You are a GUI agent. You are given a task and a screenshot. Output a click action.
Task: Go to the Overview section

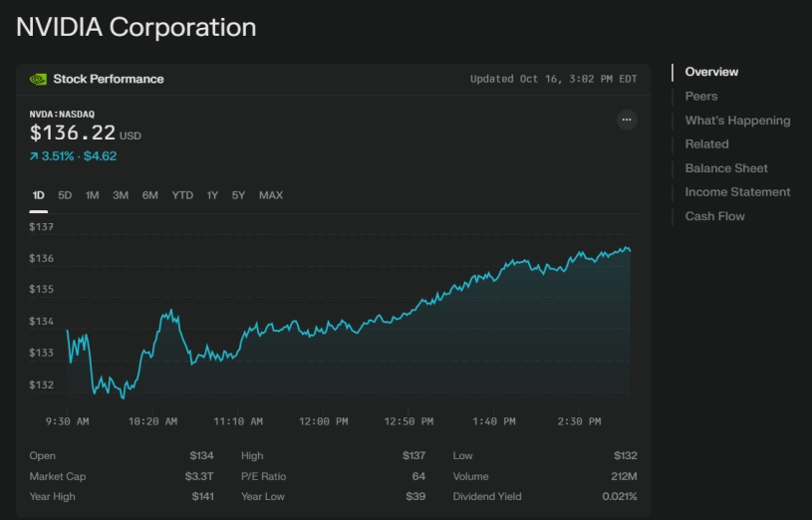click(711, 72)
